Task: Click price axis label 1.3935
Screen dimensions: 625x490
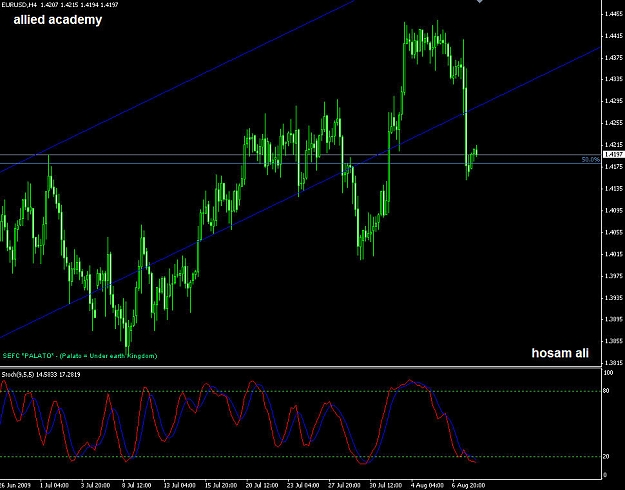Action: point(614,298)
